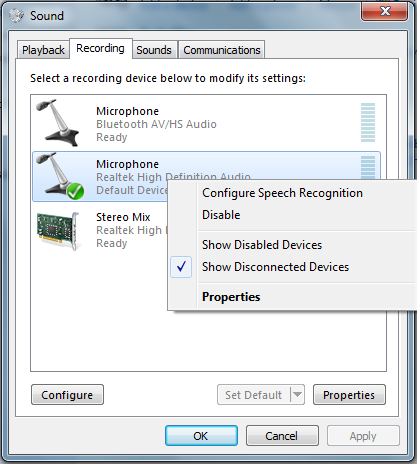
Task: Click the Realtek Microphone icon with green checkmark
Action: pos(60,176)
